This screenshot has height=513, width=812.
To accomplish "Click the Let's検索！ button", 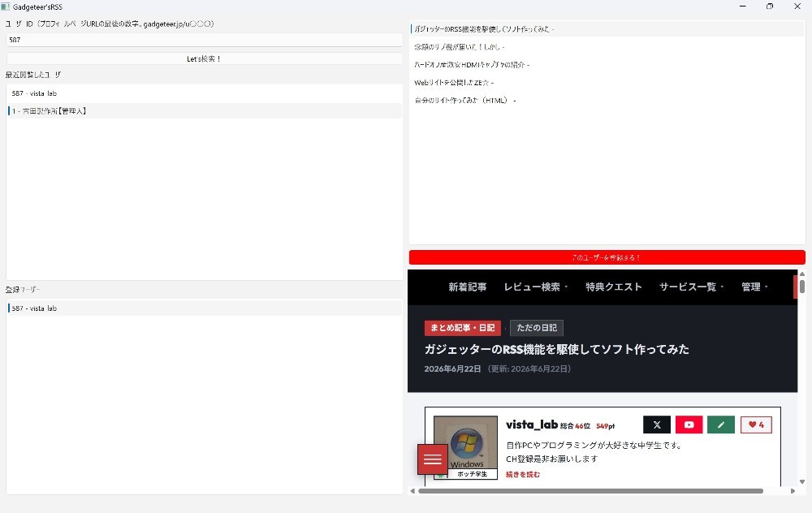I will 204,59.
